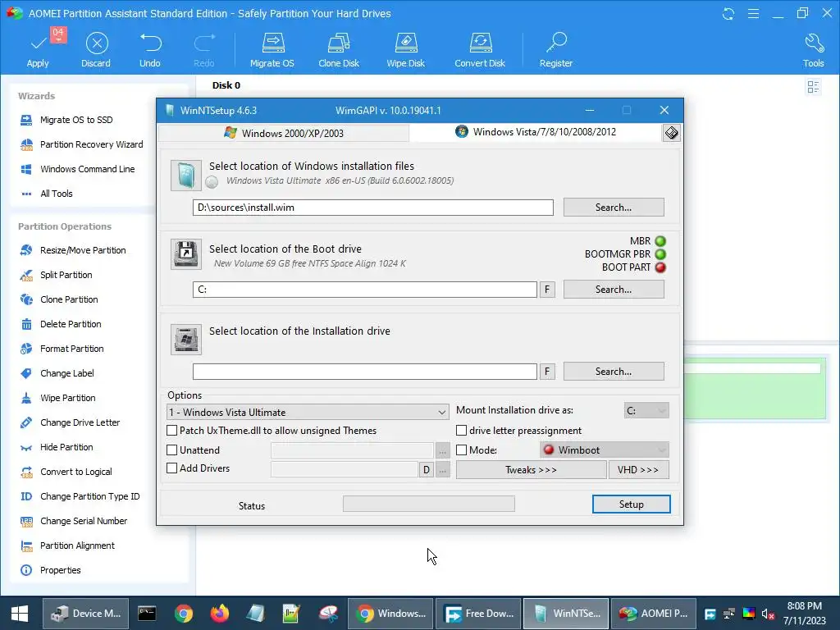The image size is (840, 630).
Task: Switch to Windows 2000/XP/2003 tab
Action: point(284,133)
